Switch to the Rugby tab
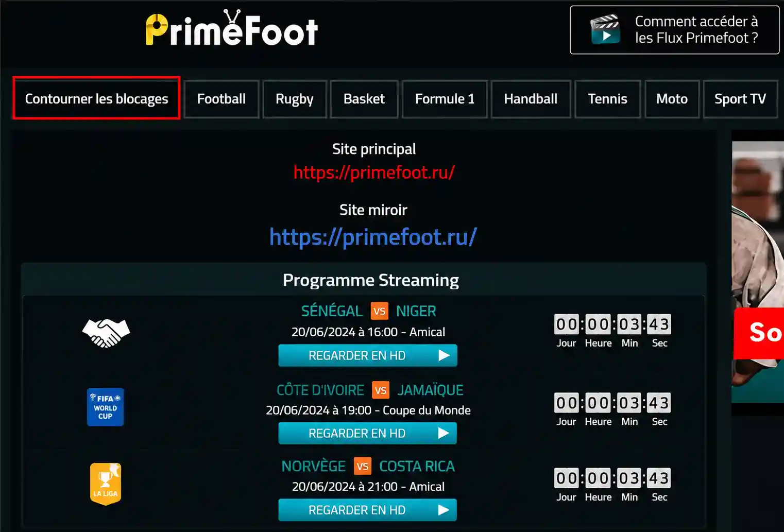784x532 pixels. [x=295, y=99]
